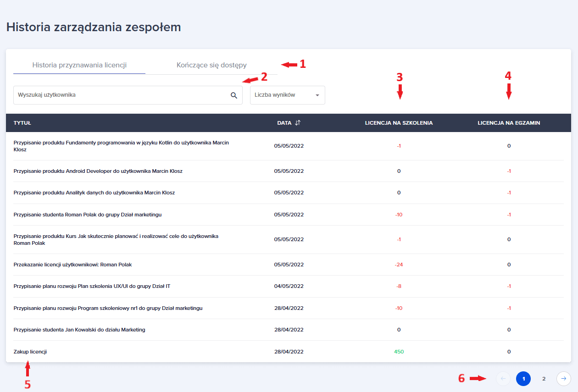Open the Android Developer assignment row
The width and height of the screenshot is (578, 392).
[x=98, y=171]
